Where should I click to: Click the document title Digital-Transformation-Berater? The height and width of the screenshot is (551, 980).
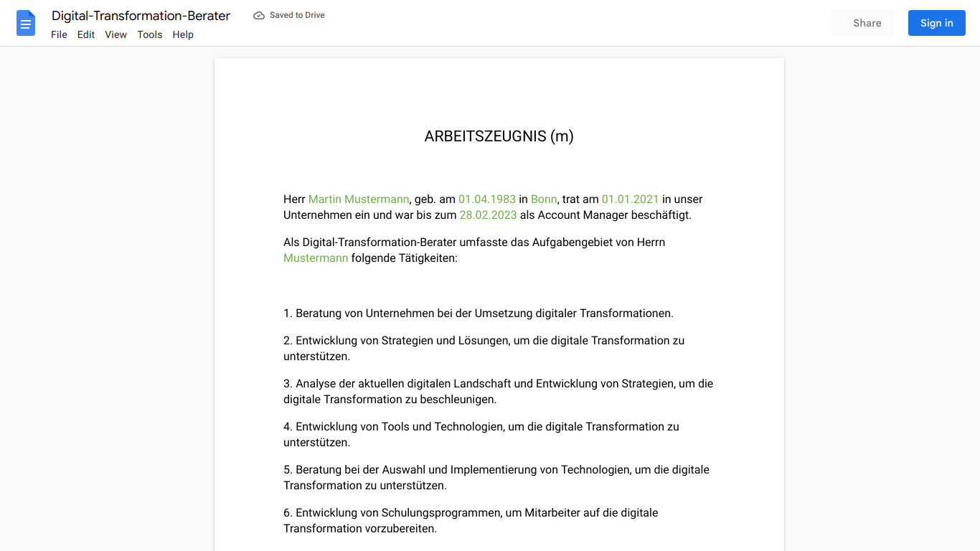click(141, 16)
